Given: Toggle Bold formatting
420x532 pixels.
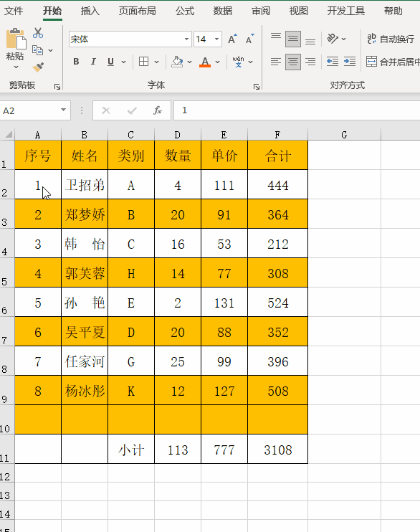Looking at the screenshot, I should tap(76, 62).
